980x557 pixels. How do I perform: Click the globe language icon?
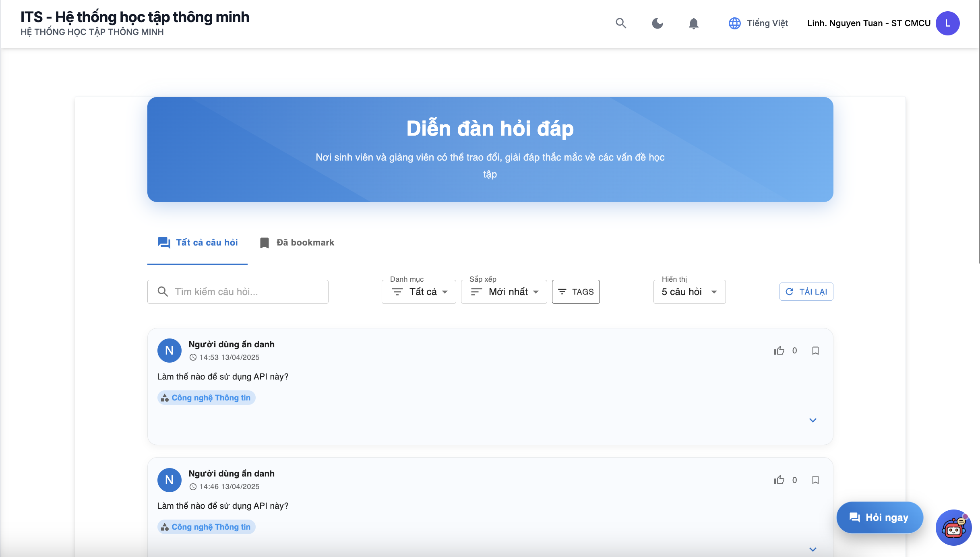(734, 23)
